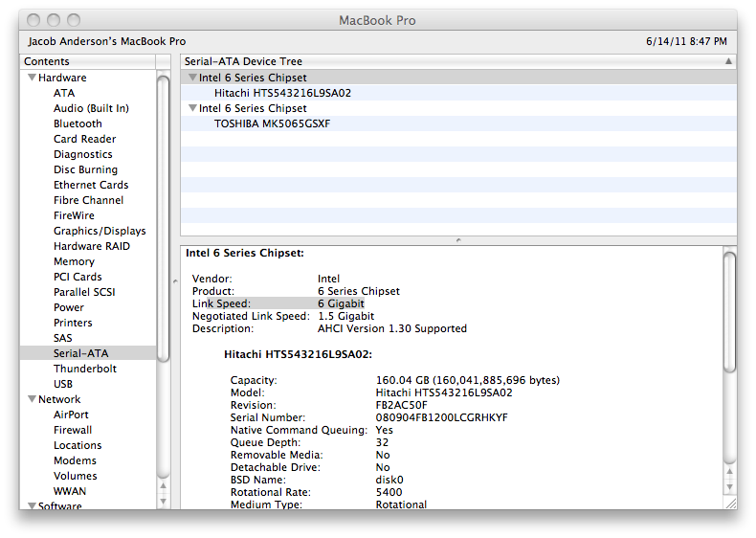Click details pane scroll up arrow

tap(730, 471)
